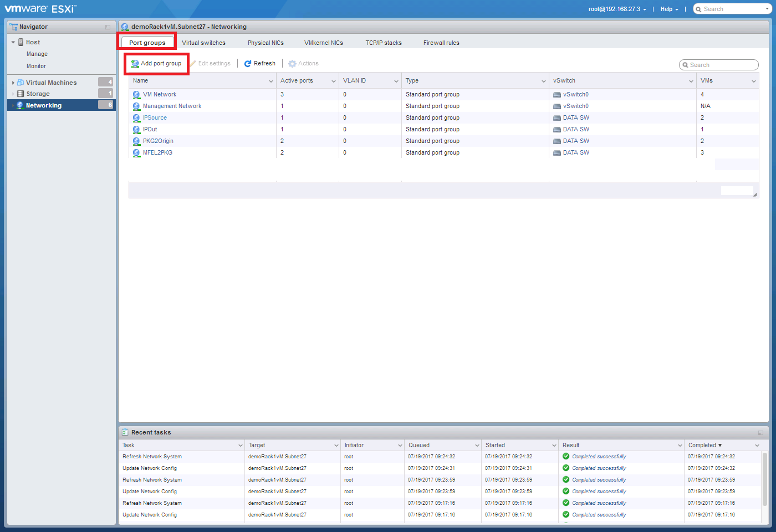Click the Recent tasks vertical scrollbar

(x=765, y=479)
